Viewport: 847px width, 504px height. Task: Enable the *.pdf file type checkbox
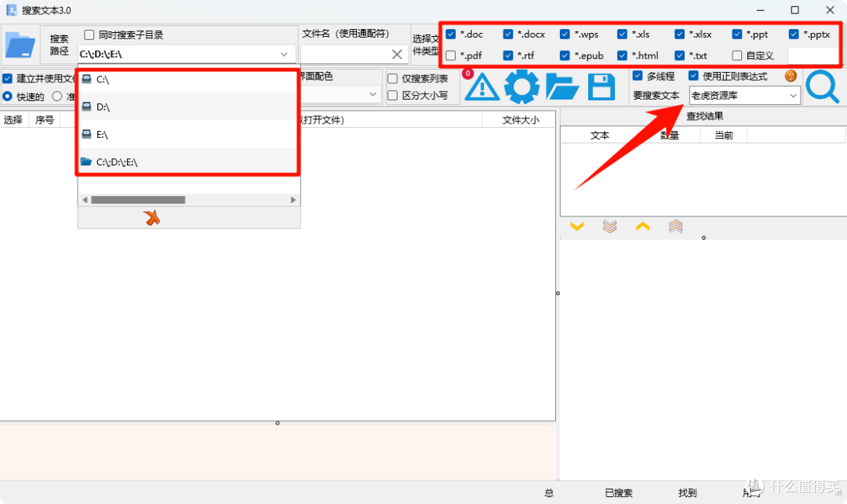[x=451, y=56]
